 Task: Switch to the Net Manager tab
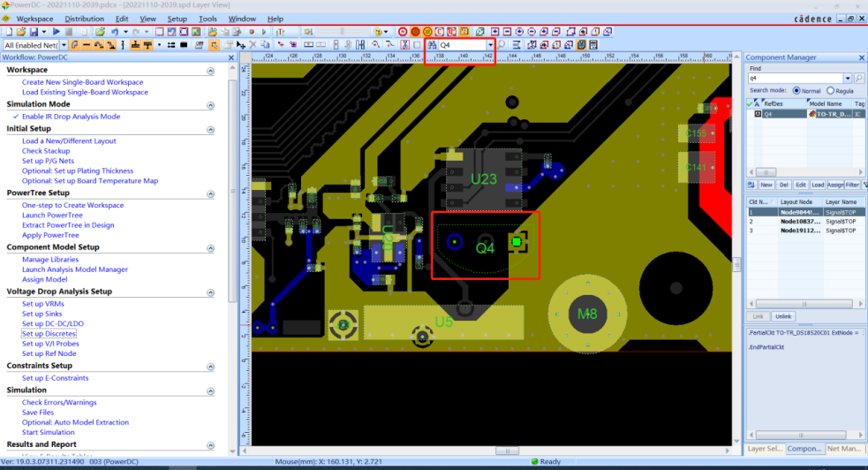[x=844, y=449]
